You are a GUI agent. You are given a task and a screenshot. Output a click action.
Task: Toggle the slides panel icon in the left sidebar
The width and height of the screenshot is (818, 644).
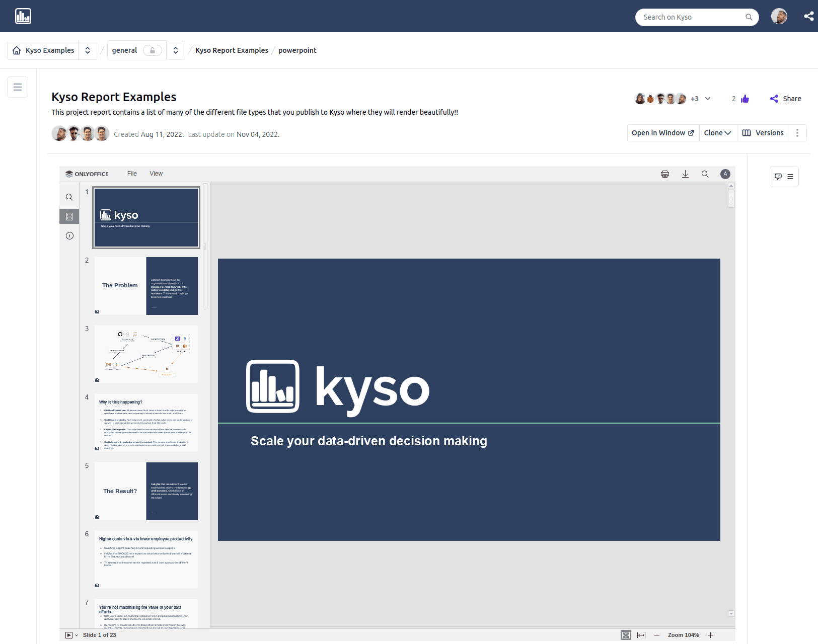[x=69, y=216]
